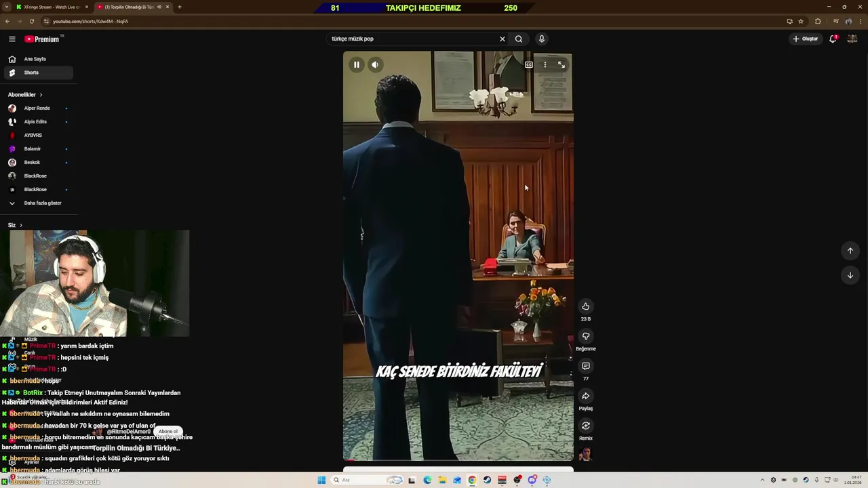Click the search field containing türkçe müzik pop
The height and width of the screenshot is (488, 868).
click(x=414, y=39)
